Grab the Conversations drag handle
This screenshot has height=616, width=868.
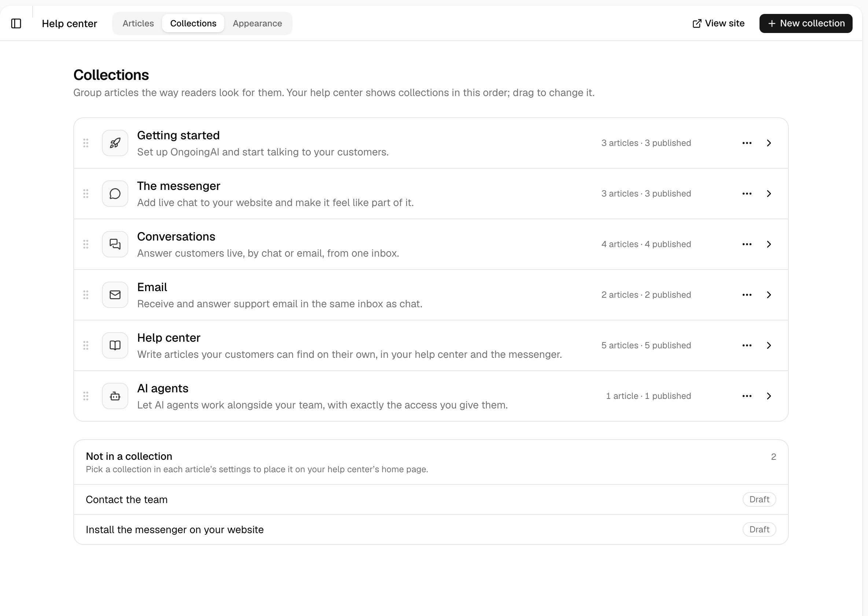click(86, 244)
